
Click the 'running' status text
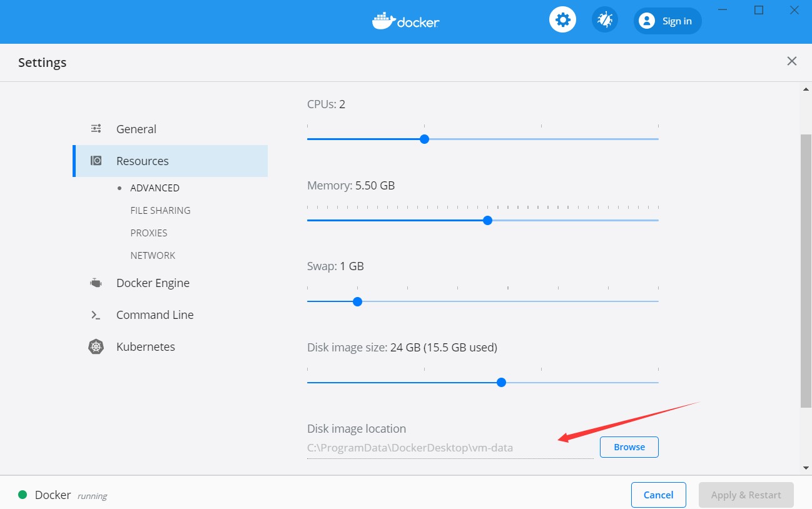click(93, 496)
